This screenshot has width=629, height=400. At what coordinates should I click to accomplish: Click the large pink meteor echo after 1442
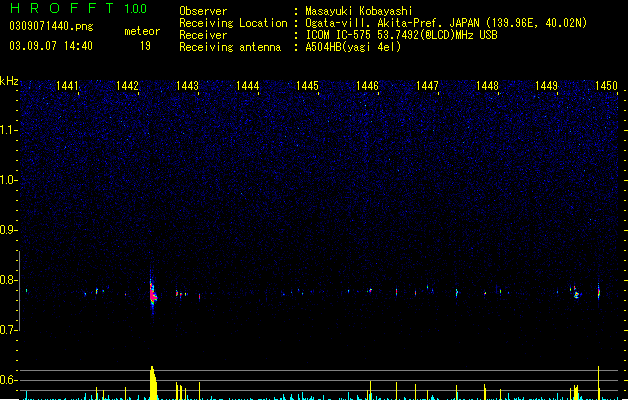pyautogui.click(x=153, y=295)
